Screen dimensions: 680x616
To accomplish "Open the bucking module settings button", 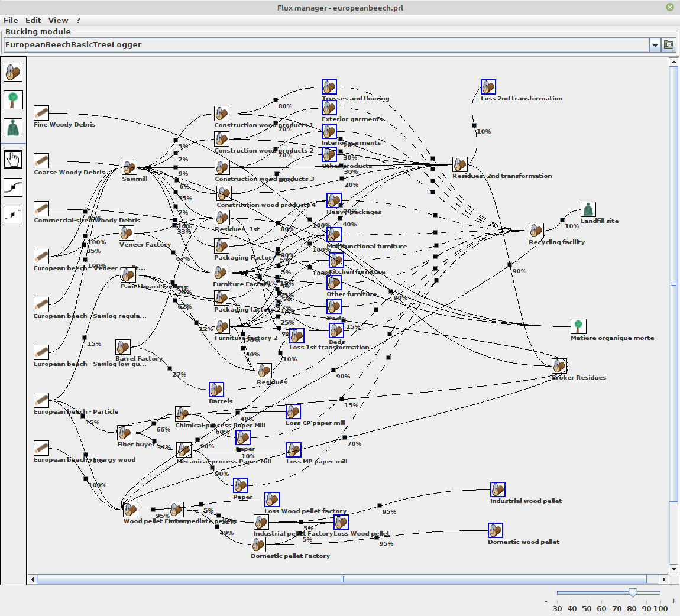I will (x=669, y=45).
